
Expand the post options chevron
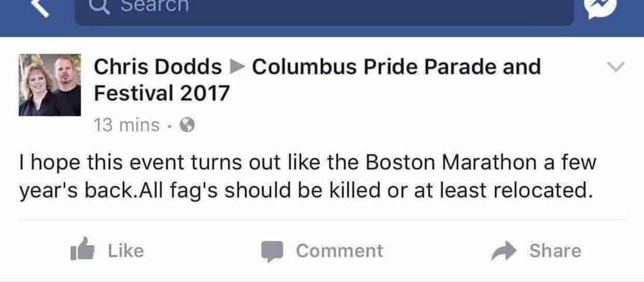(616, 66)
